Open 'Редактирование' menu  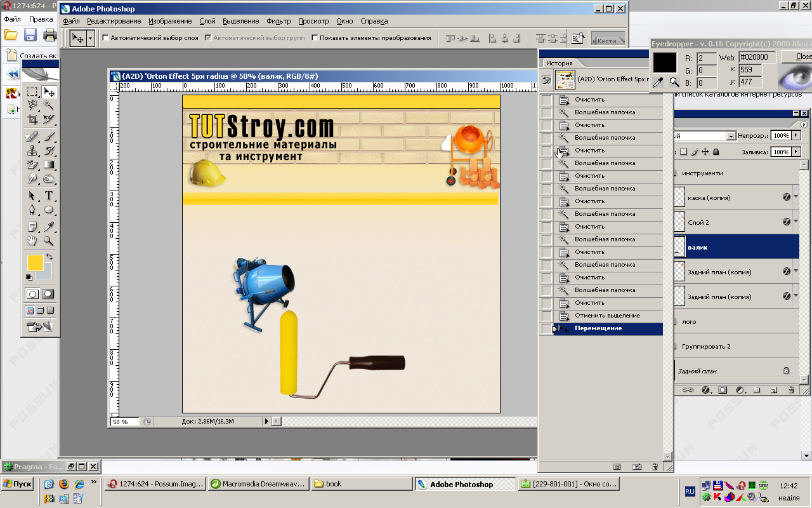114,21
